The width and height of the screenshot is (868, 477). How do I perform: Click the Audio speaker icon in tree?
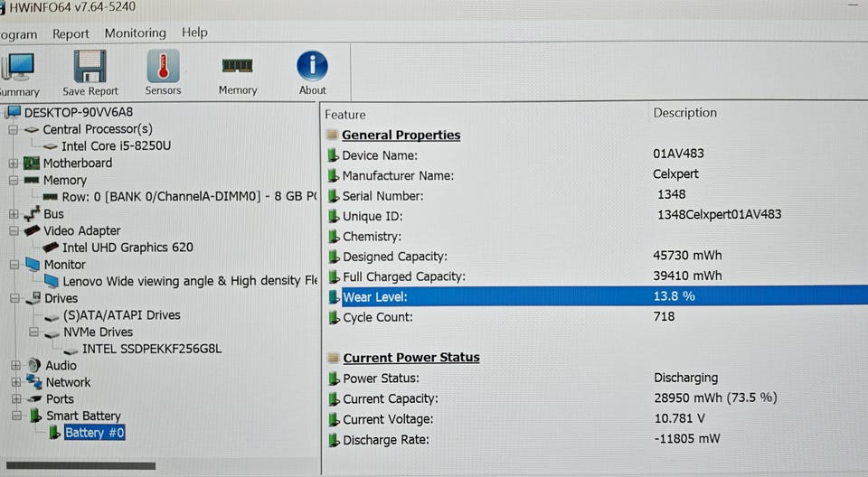pyautogui.click(x=34, y=365)
